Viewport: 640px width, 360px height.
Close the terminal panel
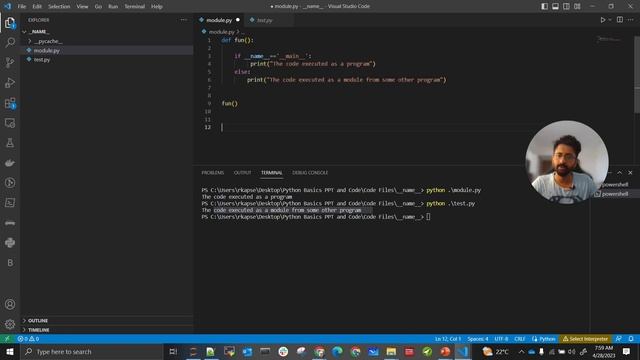pos(630,173)
